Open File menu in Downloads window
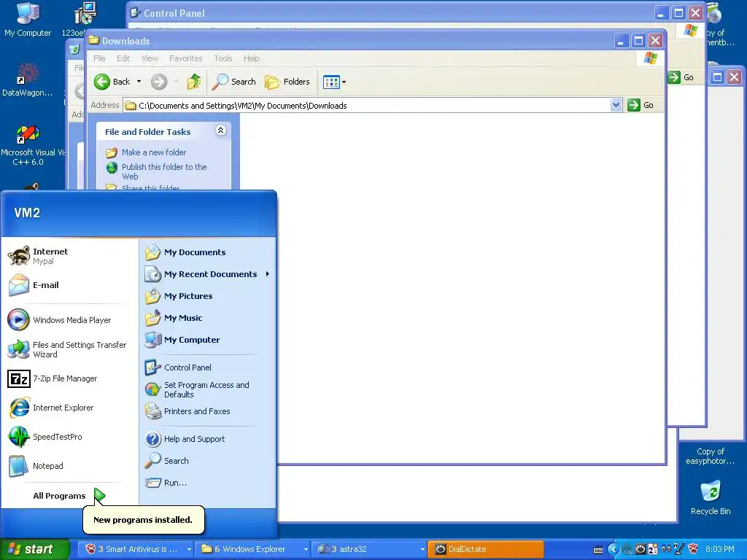747x560 pixels. pyautogui.click(x=99, y=58)
